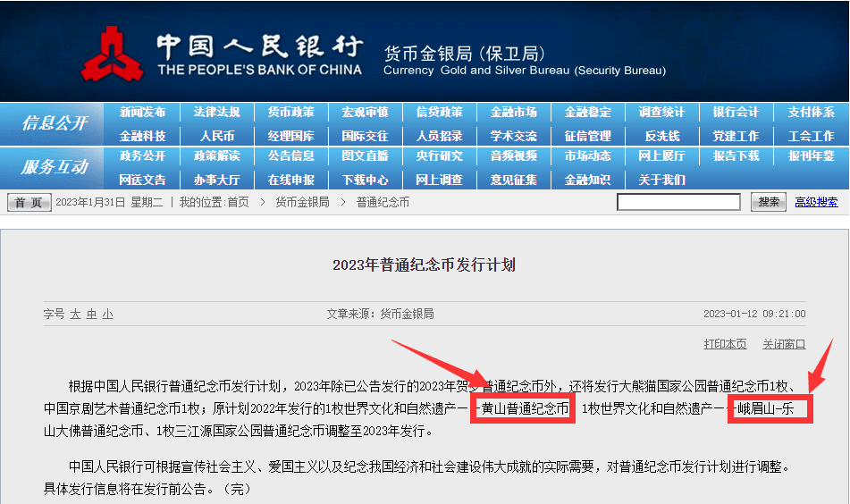Screen dimensions: 850x504
Task: Select 经理国库 in navigation
Action: pyautogui.click(x=291, y=136)
